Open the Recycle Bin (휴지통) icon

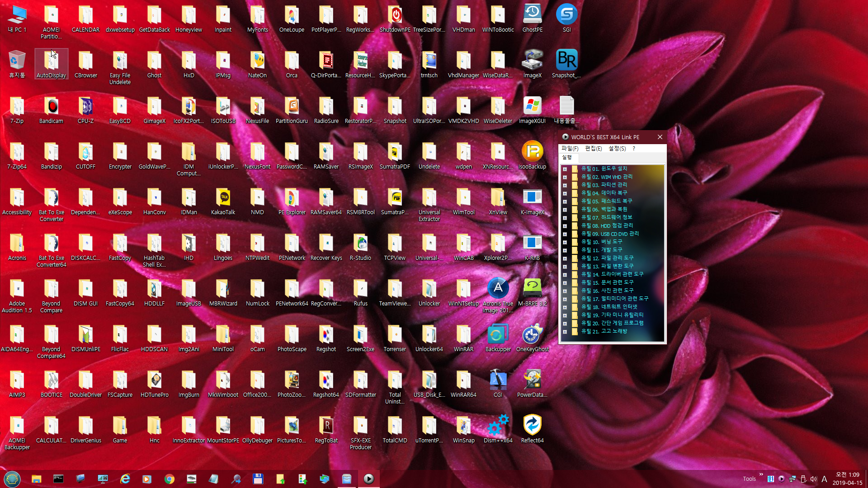[17, 65]
